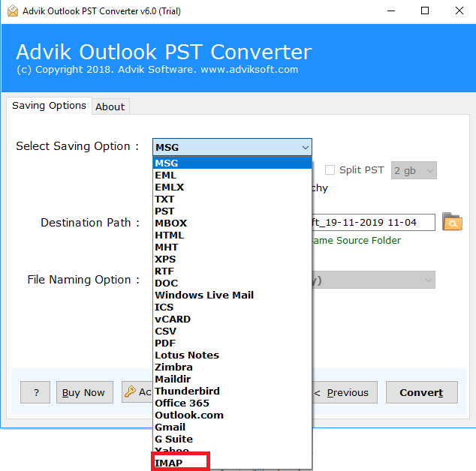Select Thunderbird in the list

click(232, 391)
